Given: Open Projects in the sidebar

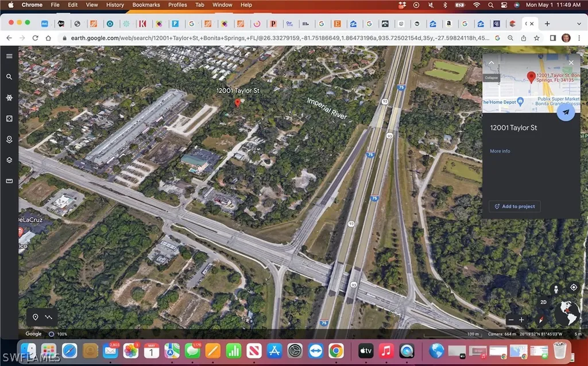Looking at the screenshot, I should point(9,139).
